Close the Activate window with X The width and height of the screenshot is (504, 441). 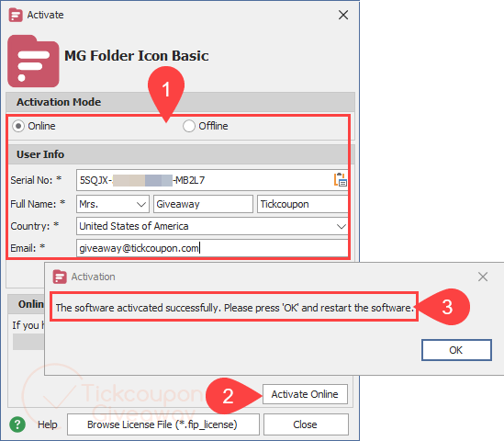tap(343, 15)
